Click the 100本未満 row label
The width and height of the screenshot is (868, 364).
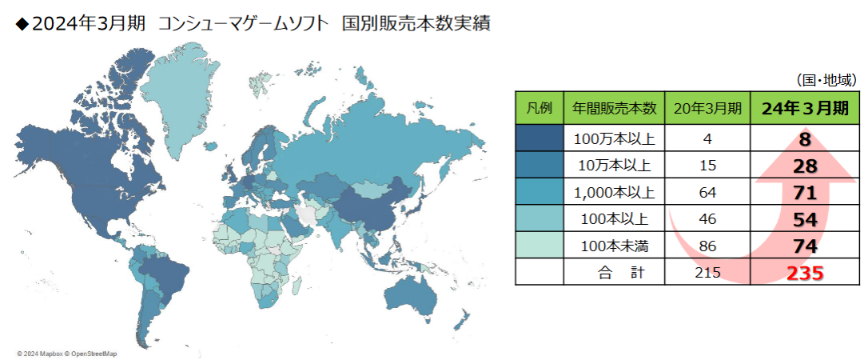[613, 246]
